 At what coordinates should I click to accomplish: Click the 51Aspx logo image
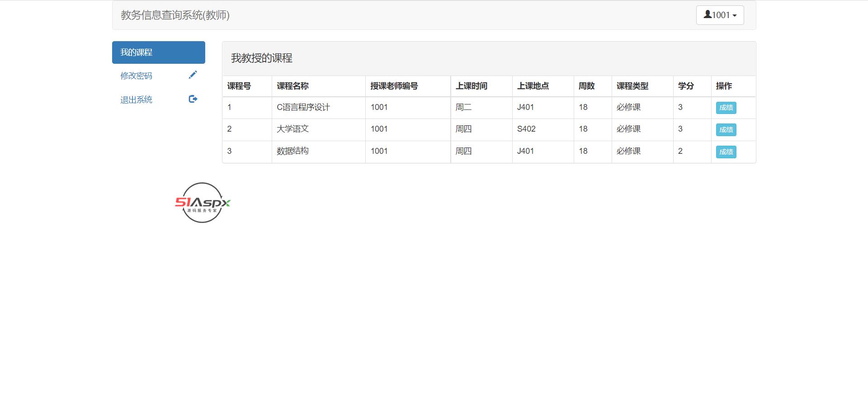[x=203, y=203]
